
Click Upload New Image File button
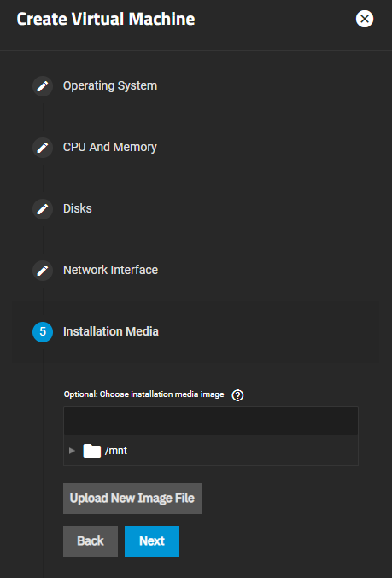132,499
